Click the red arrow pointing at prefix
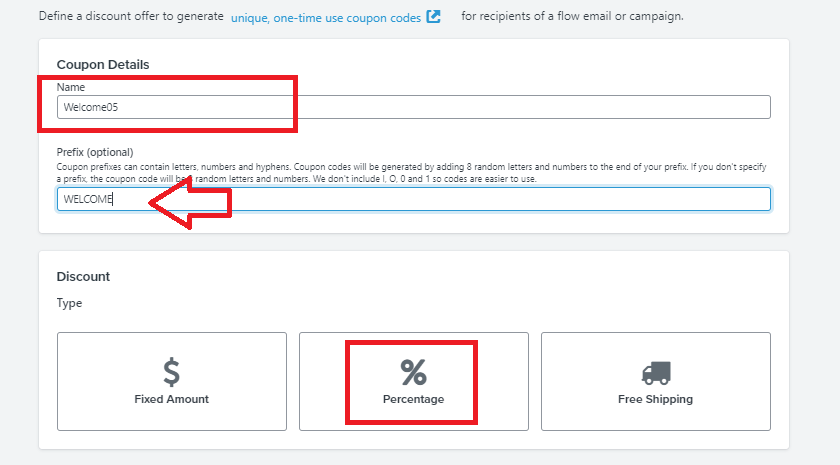The image size is (840, 465). click(x=190, y=203)
